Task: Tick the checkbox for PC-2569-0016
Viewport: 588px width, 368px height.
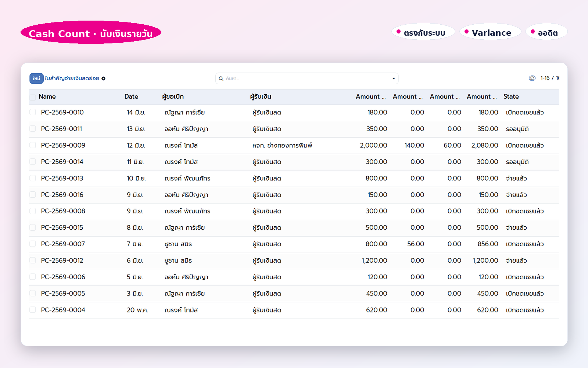Action: [33, 194]
